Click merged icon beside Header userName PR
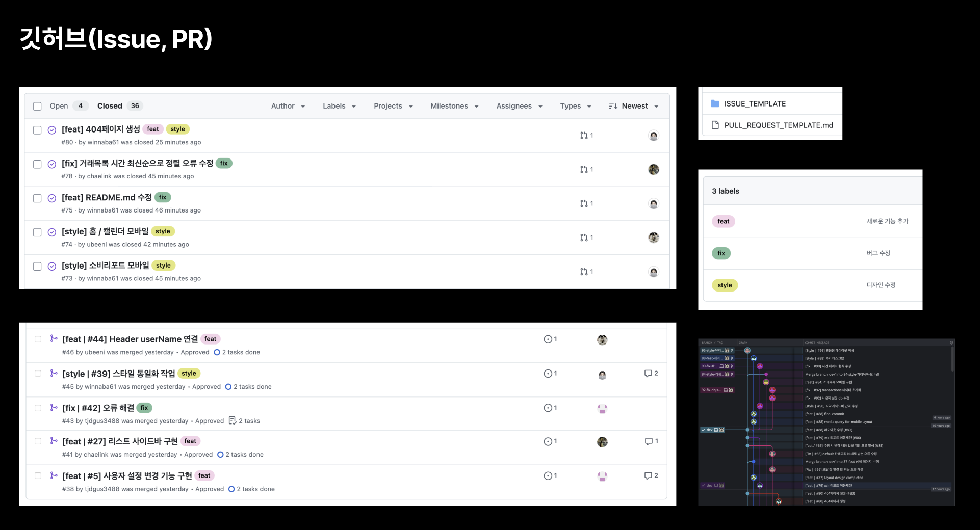The height and width of the screenshot is (530, 980). (x=54, y=338)
